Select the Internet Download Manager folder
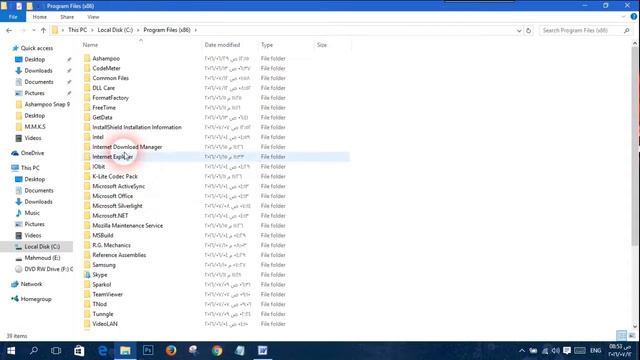 [127, 147]
